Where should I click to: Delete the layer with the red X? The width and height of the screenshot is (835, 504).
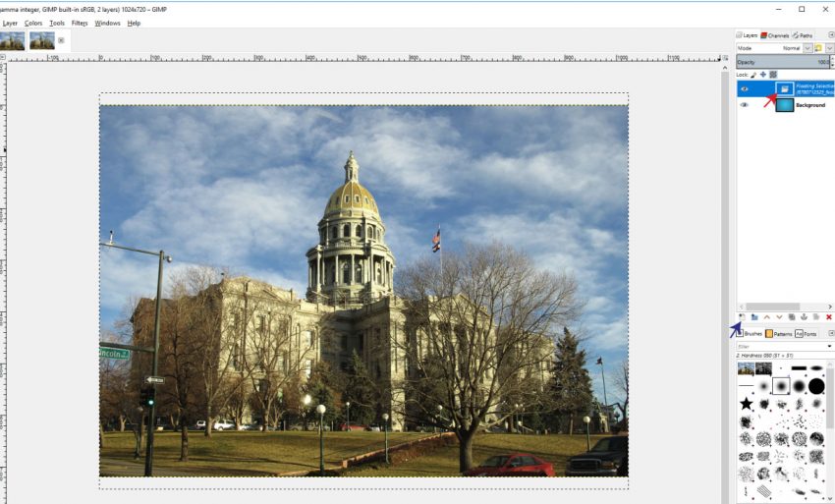(x=829, y=317)
